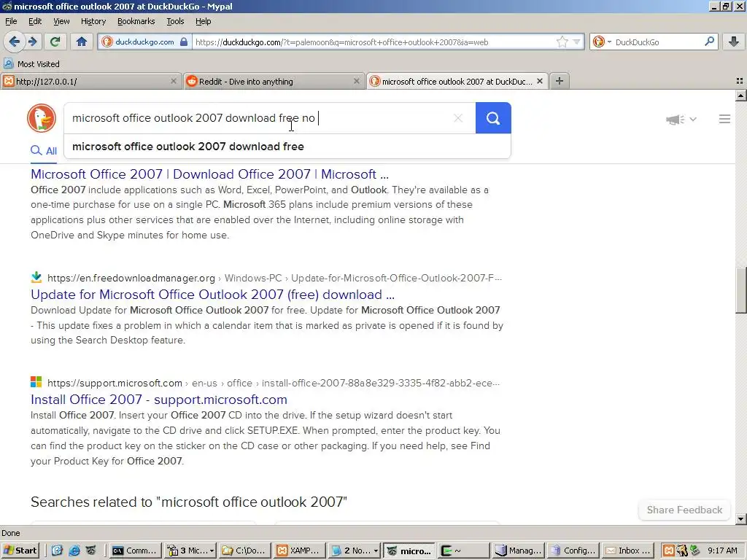The width and height of the screenshot is (747, 560).
Task: Click the page scrollbar up arrow
Action: (x=740, y=96)
